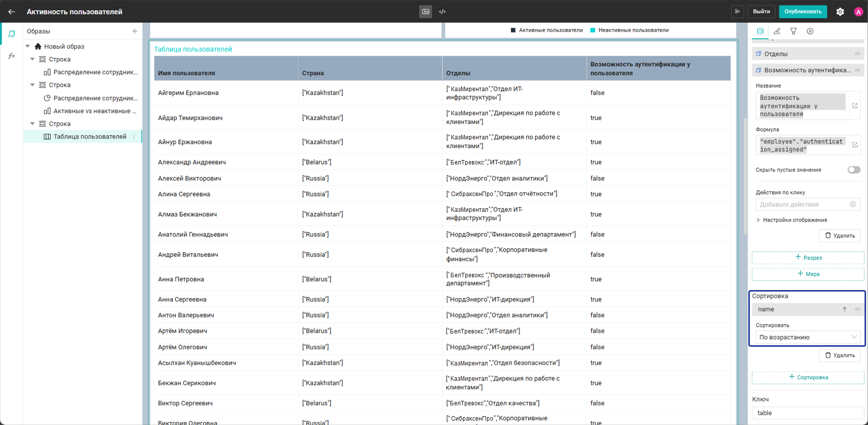The image size is (868, 425).
Task: Click the 'Опубликовать' button
Action: tap(803, 11)
